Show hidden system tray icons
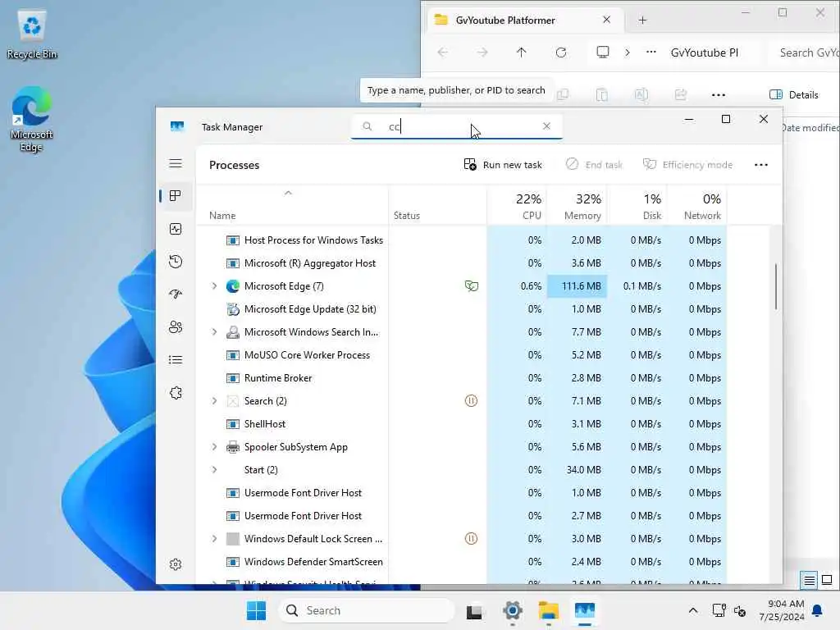840x630 pixels. point(692,610)
